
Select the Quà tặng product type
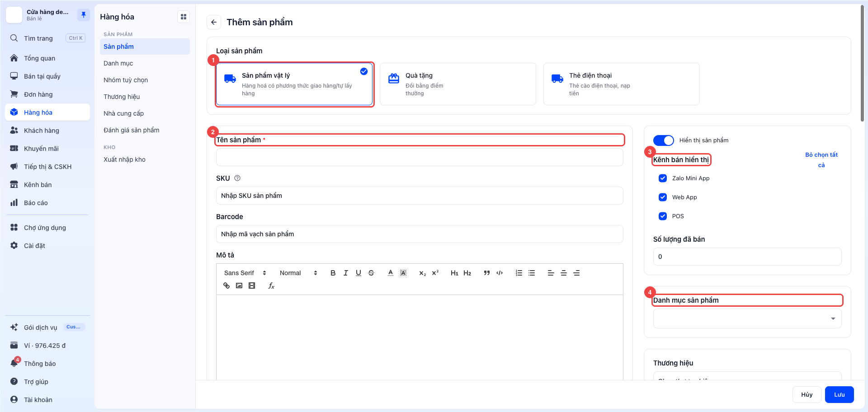[x=458, y=84]
